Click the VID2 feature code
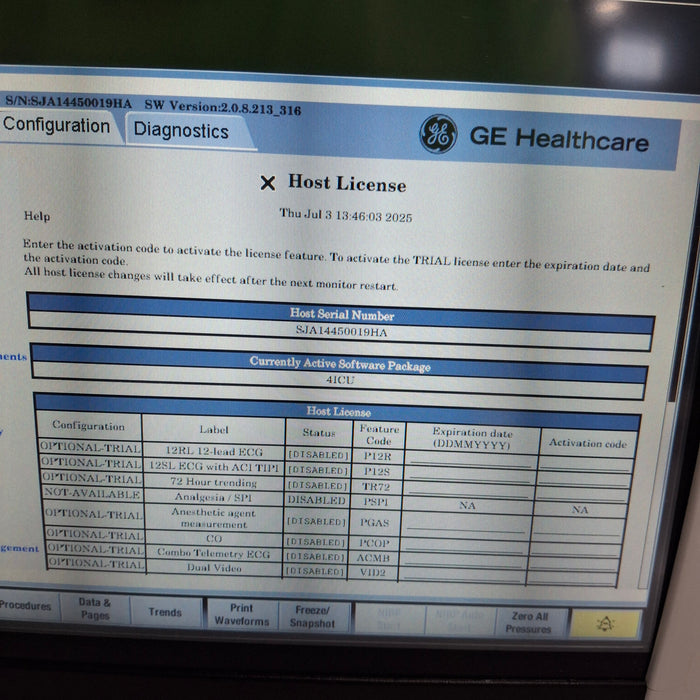The width and height of the screenshot is (700, 700). [x=372, y=572]
